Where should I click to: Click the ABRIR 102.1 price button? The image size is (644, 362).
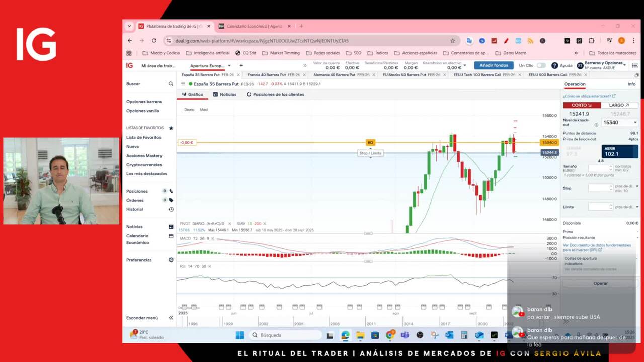click(620, 151)
